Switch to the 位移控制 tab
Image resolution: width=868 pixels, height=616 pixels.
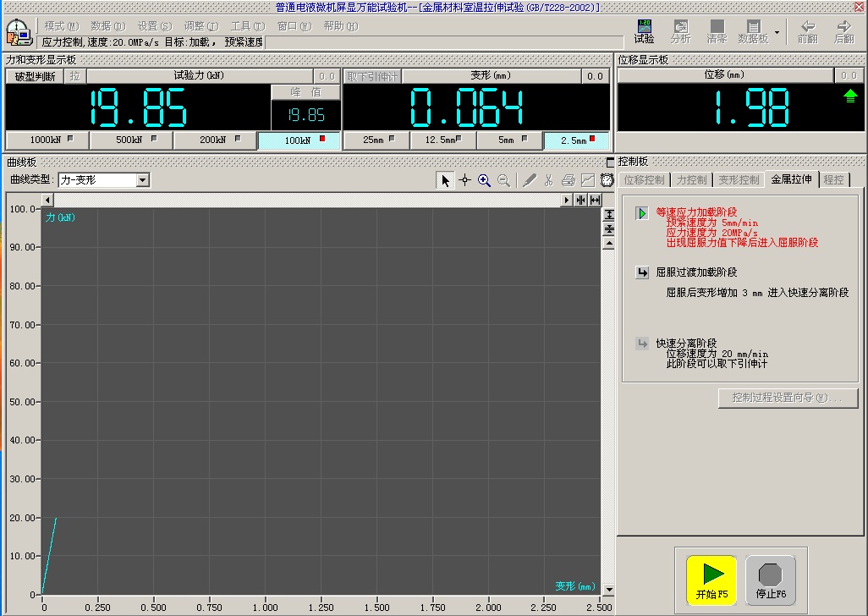click(x=644, y=179)
